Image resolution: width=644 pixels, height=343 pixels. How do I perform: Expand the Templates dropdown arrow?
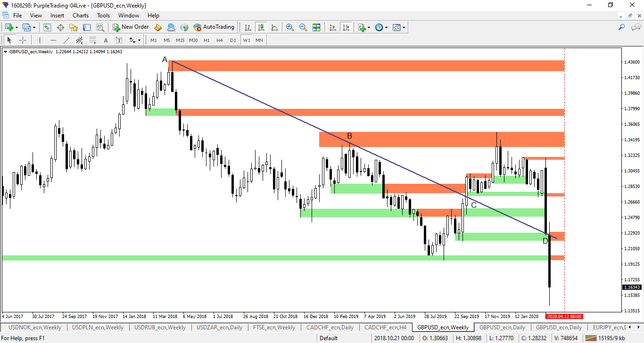[x=404, y=27]
